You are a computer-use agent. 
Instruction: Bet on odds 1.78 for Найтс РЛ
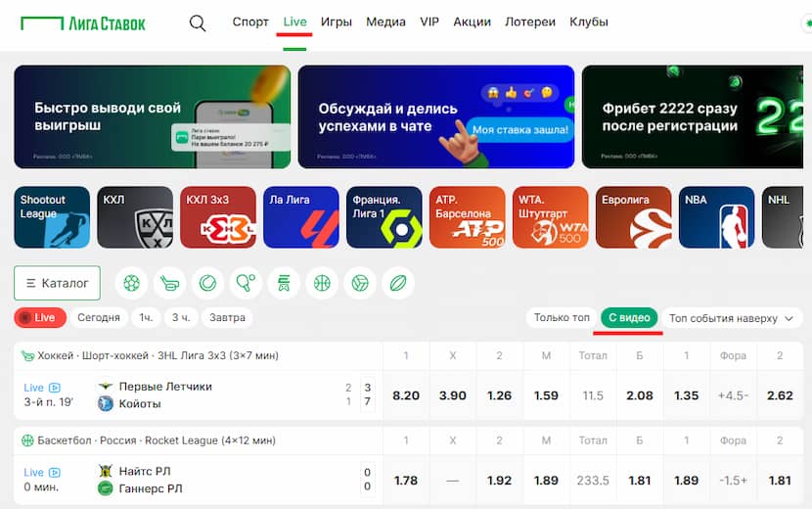click(406, 481)
